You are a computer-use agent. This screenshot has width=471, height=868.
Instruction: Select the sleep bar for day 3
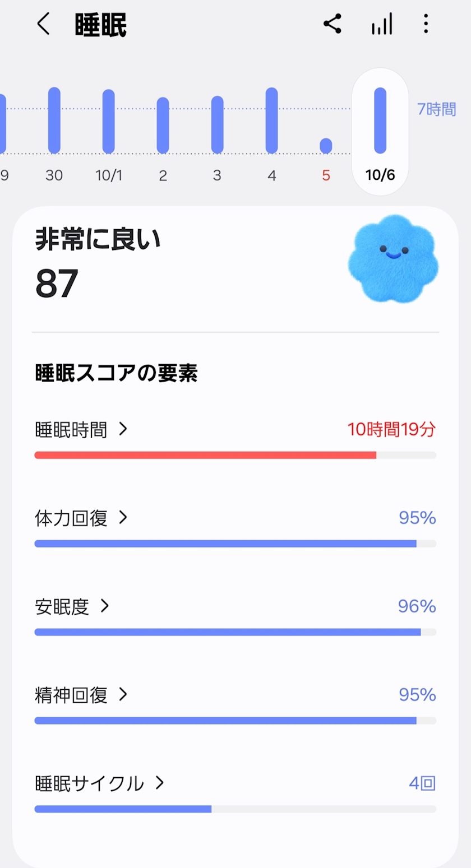[x=217, y=124]
